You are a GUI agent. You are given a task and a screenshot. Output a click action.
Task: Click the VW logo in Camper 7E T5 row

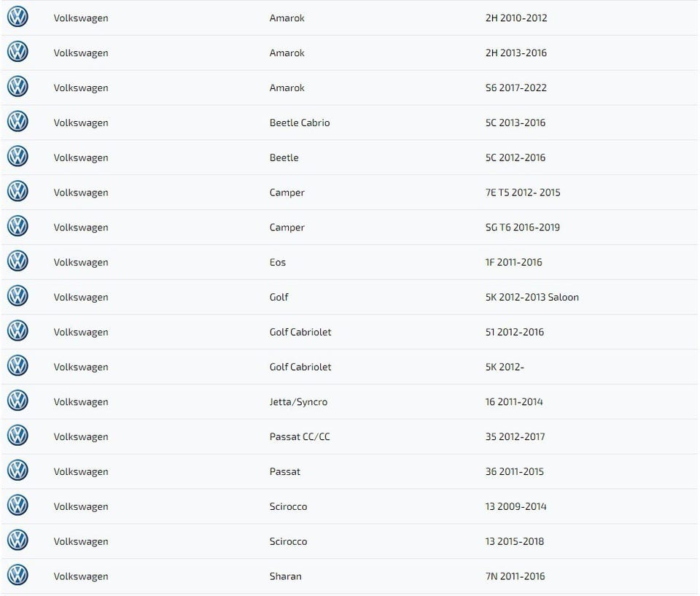click(17, 192)
